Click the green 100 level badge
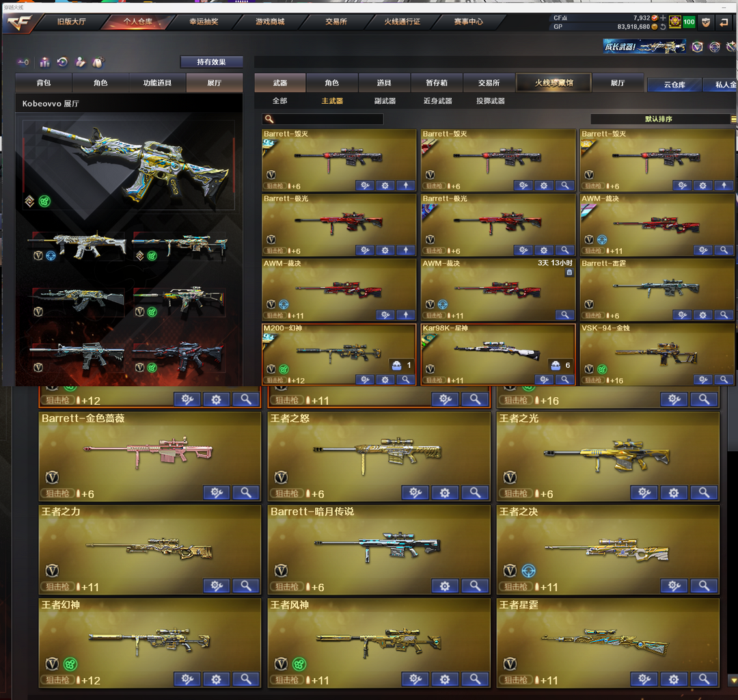This screenshot has height=700, width=738. [689, 22]
